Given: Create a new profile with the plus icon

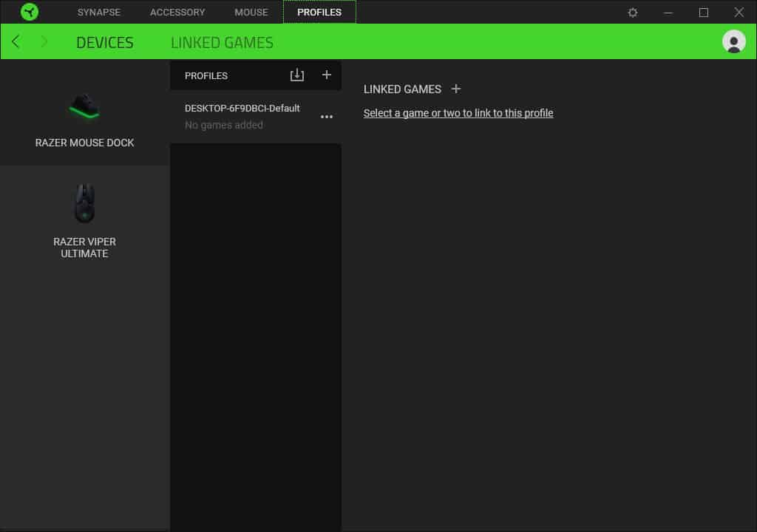Looking at the screenshot, I should pyautogui.click(x=326, y=75).
